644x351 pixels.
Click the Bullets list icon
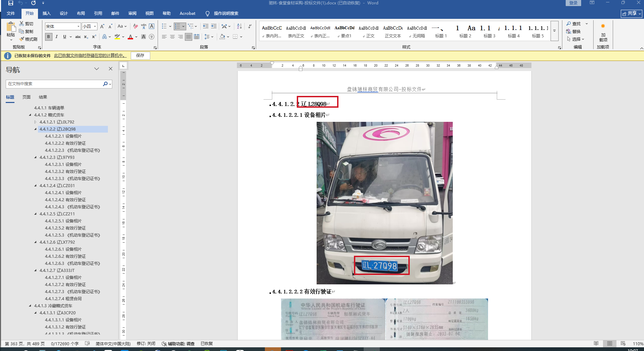(164, 26)
